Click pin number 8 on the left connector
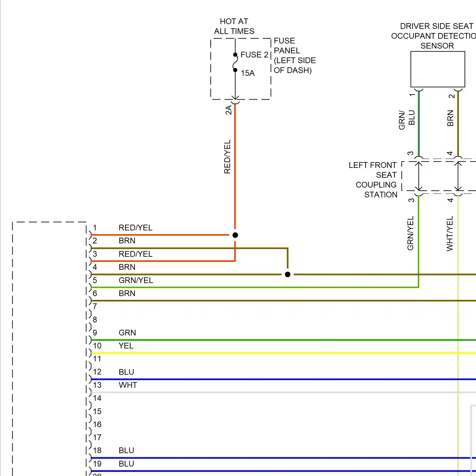This screenshot has height=476, width=476. tap(95, 320)
